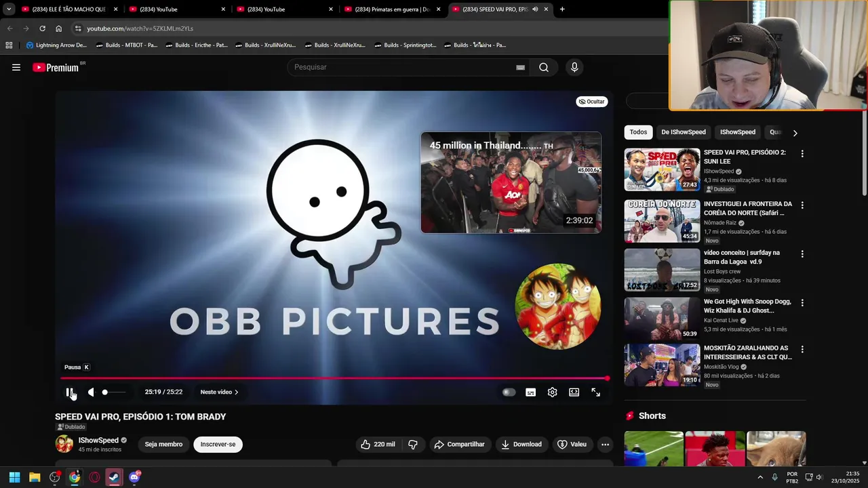Open a new browser tab with plus button
Screen dimensions: 868x488
click(x=562, y=9)
